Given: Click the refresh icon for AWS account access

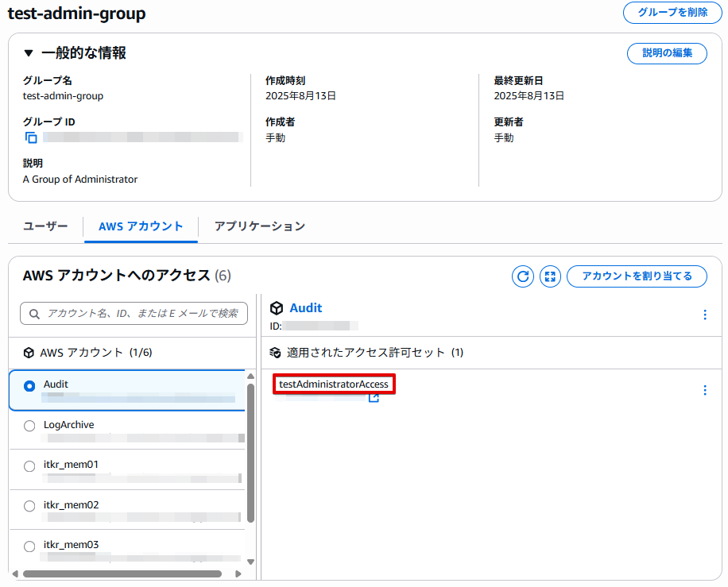Looking at the screenshot, I should point(523,276).
